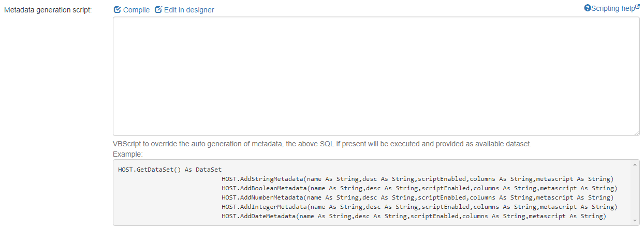
Task: Click the Edit in designer pencil icon
Action: pos(158,10)
